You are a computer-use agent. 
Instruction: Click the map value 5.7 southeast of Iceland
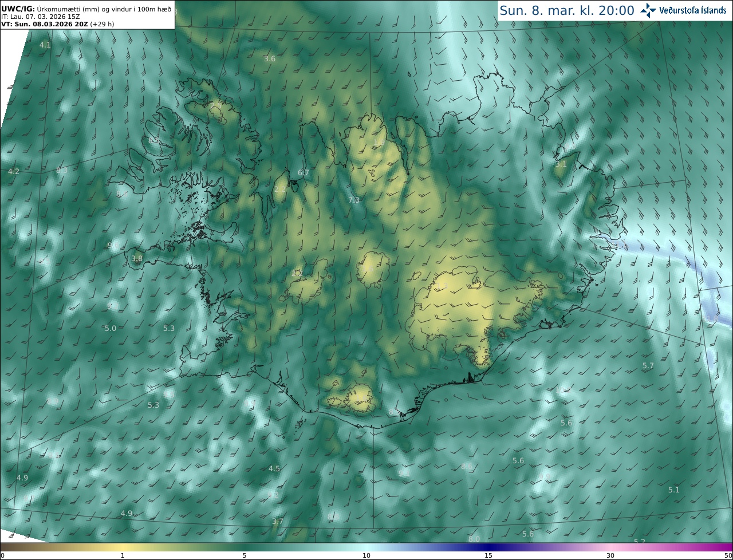648,365
